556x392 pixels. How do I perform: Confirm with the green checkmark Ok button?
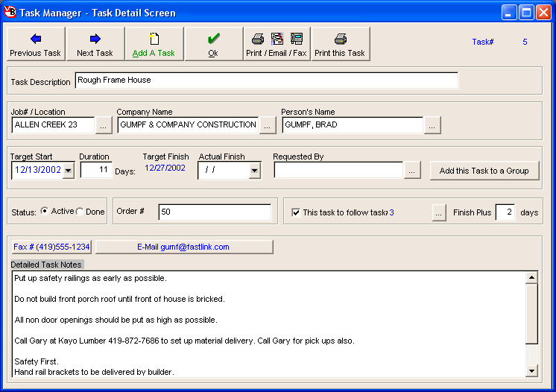coord(213,44)
